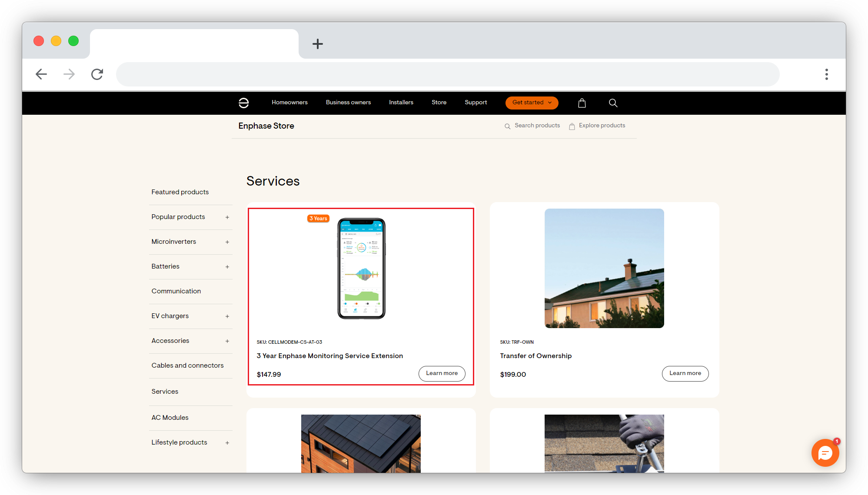Click the green maximize window button
868x495 pixels.
tap(73, 41)
